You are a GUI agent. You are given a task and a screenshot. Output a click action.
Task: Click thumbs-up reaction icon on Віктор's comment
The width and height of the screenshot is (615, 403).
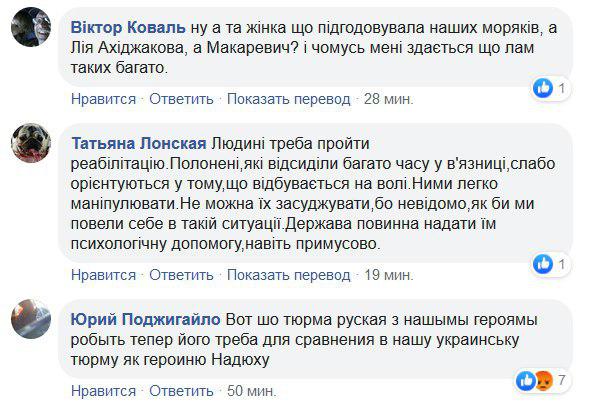click(544, 89)
